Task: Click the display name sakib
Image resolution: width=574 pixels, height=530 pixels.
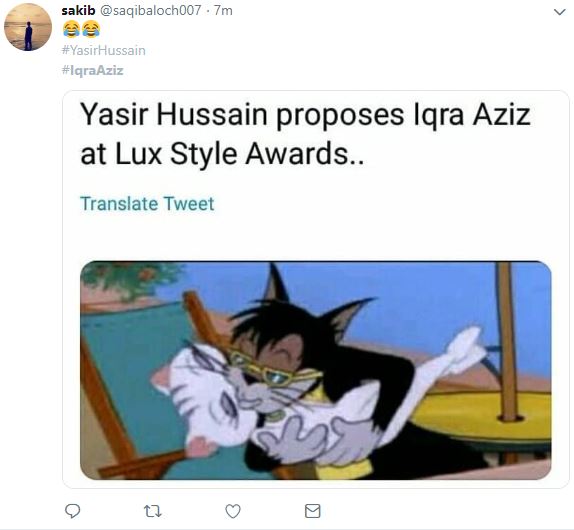Action: 78,11
